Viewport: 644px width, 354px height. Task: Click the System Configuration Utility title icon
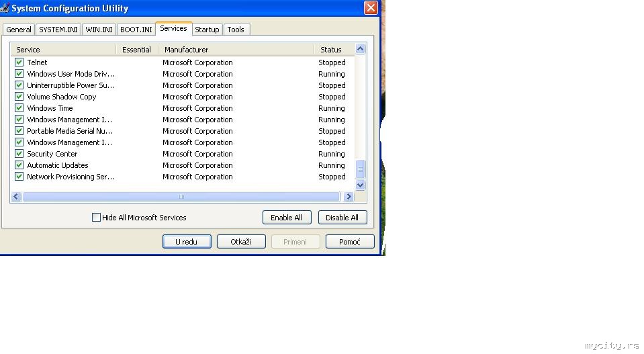tap(5, 8)
